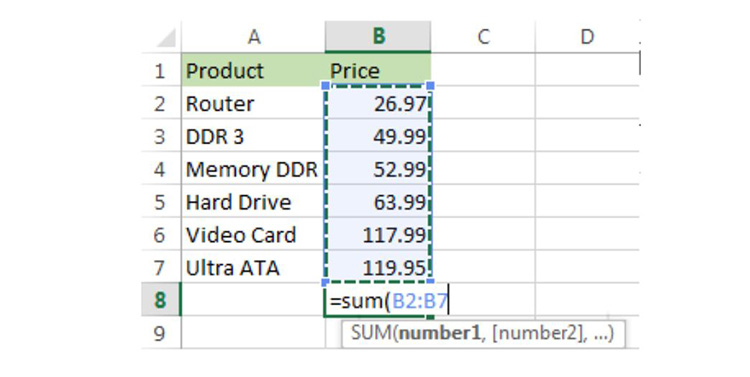Click the cell with 63.99
750x377 pixels.
(378, 202)
